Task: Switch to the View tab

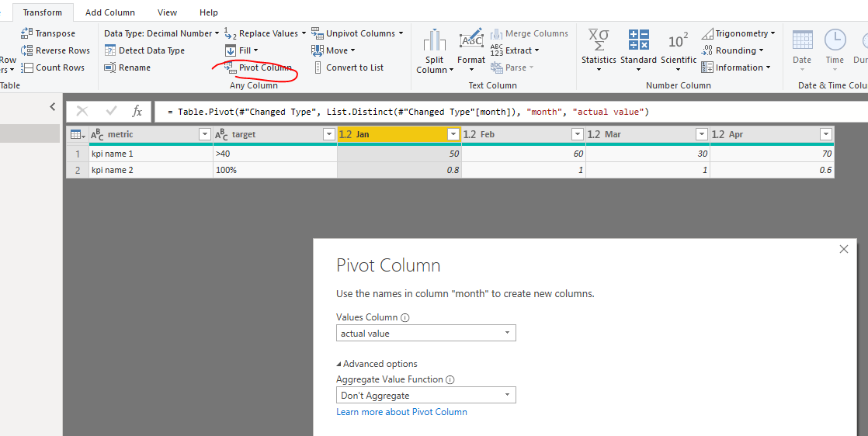Action: coord(167,12)
